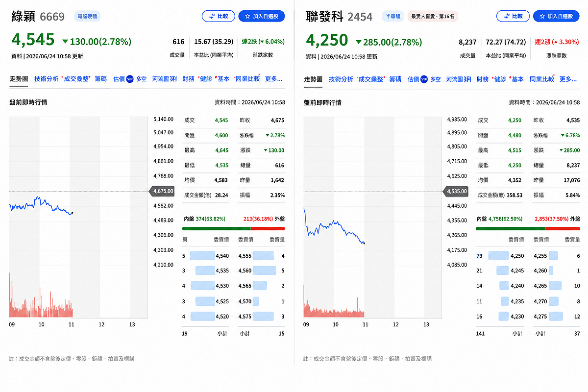Click star icon on 聯發科 加入自選股 button
588x392 pixels.
point(542,16)
